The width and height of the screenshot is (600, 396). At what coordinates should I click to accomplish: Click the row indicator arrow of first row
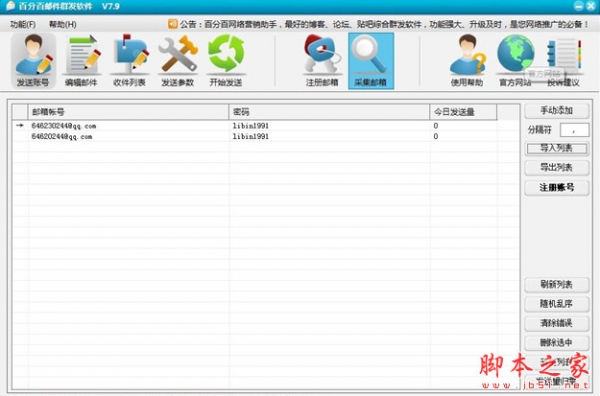(x=20, y=125)
